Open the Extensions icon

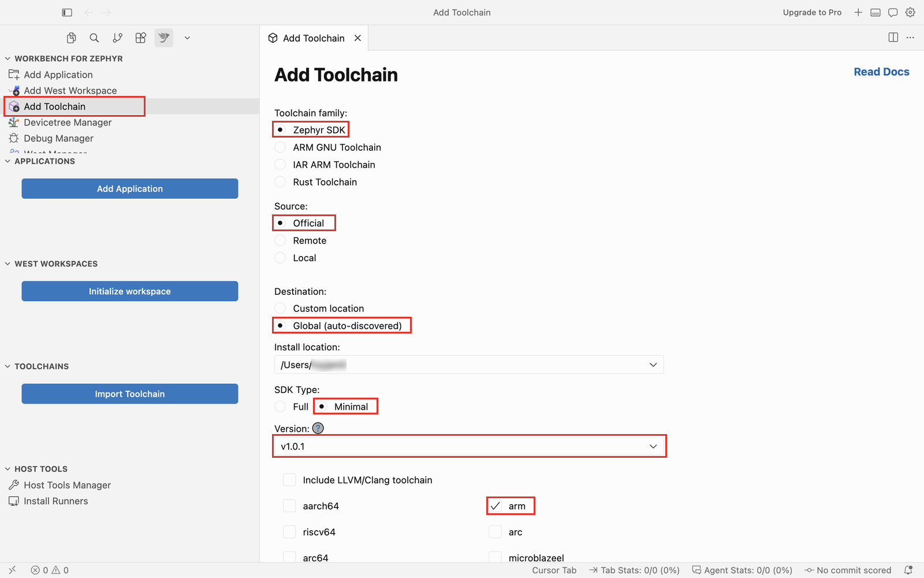pyautogui.click(x=141, y=38)
